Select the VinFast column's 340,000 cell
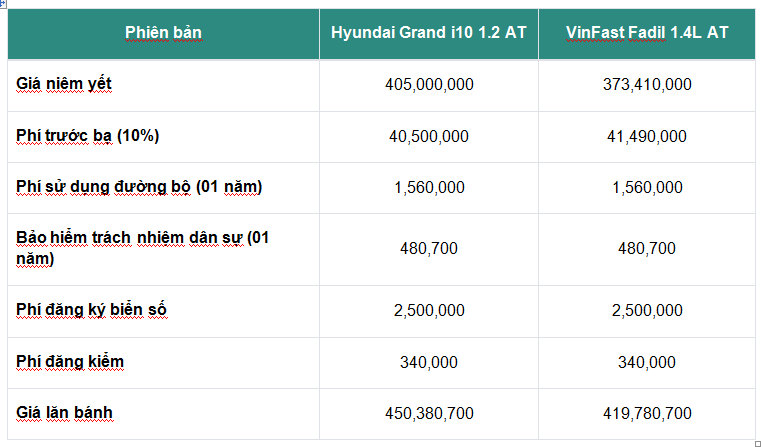Screen dimensions: 761x447 (647, 361)
